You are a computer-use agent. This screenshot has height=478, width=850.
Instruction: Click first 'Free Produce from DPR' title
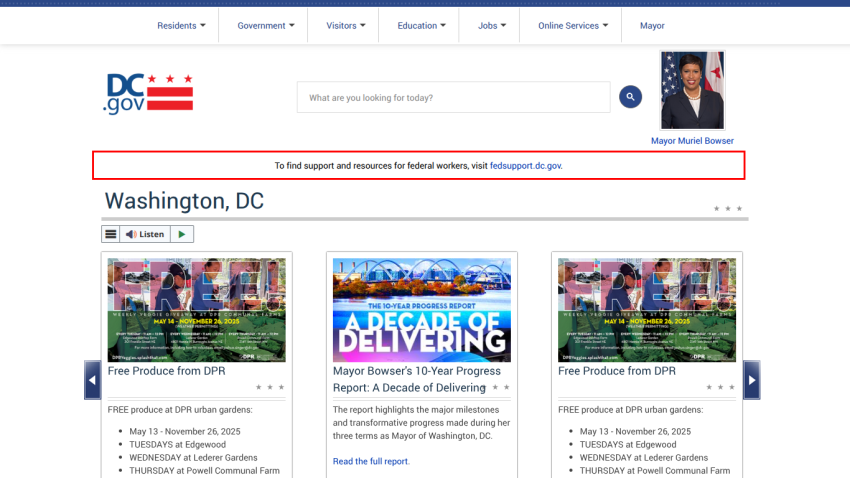click(x=166, y=371)
